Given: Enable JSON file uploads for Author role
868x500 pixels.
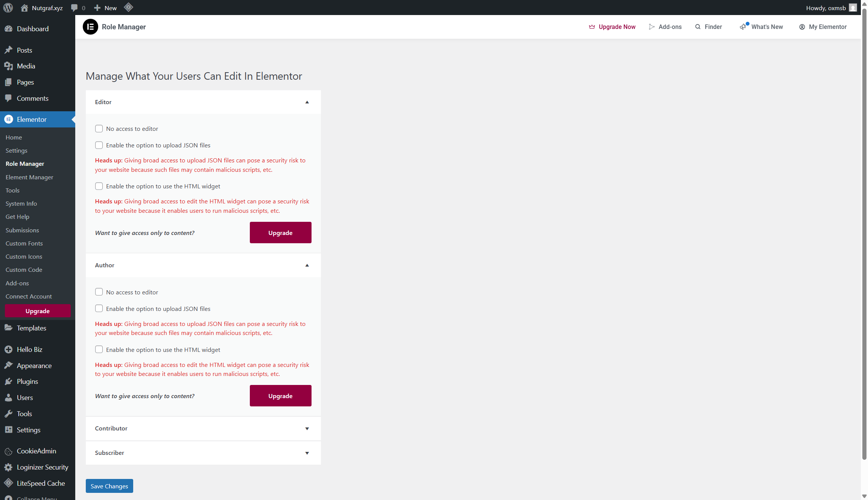Looking at the screenshot, I should click(x=99, y=308).
